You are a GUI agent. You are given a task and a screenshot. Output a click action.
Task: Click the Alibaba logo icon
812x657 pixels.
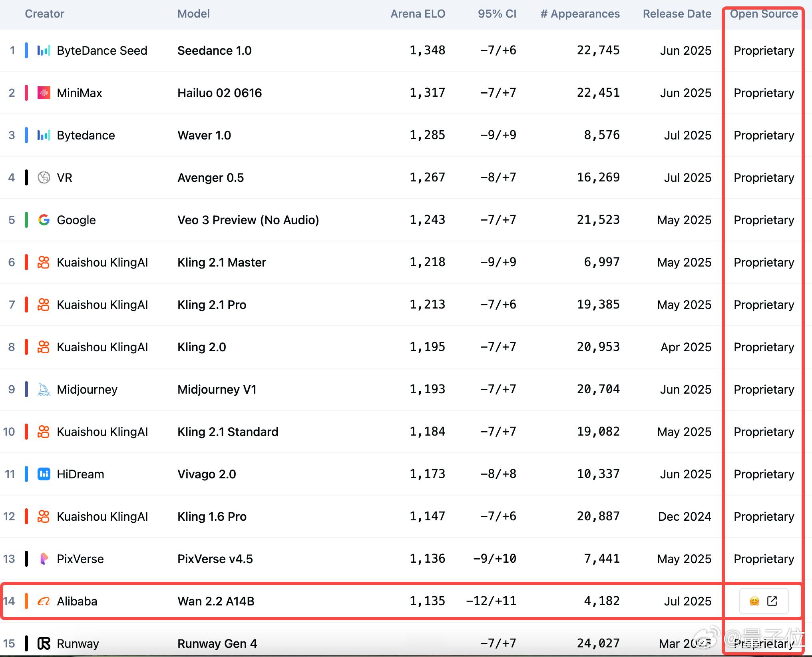(x=44, y=601)
